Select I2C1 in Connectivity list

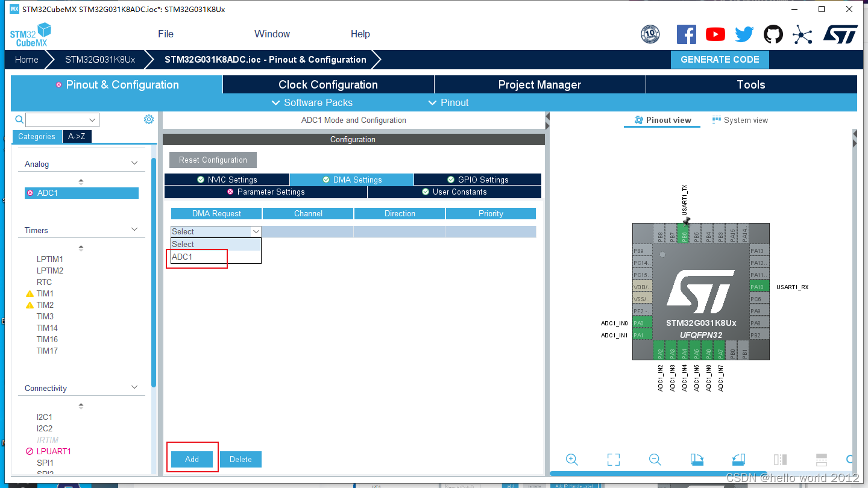coord(45,417)
